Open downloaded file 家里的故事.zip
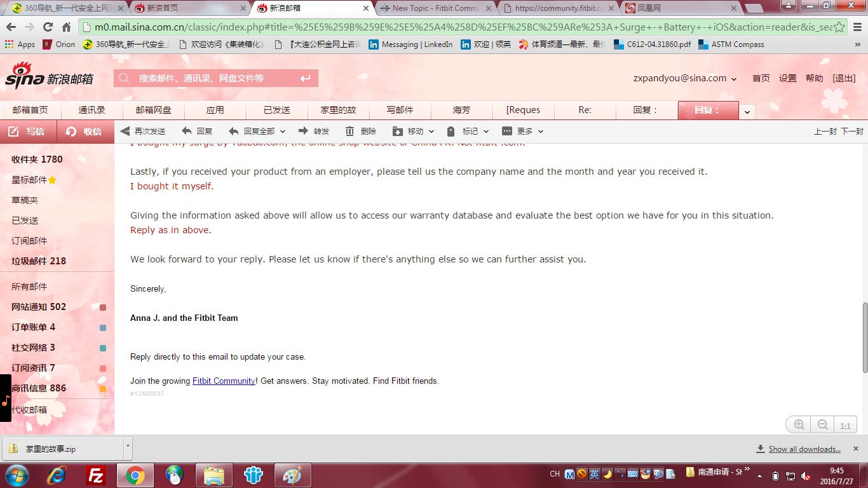 coord(62,449)
